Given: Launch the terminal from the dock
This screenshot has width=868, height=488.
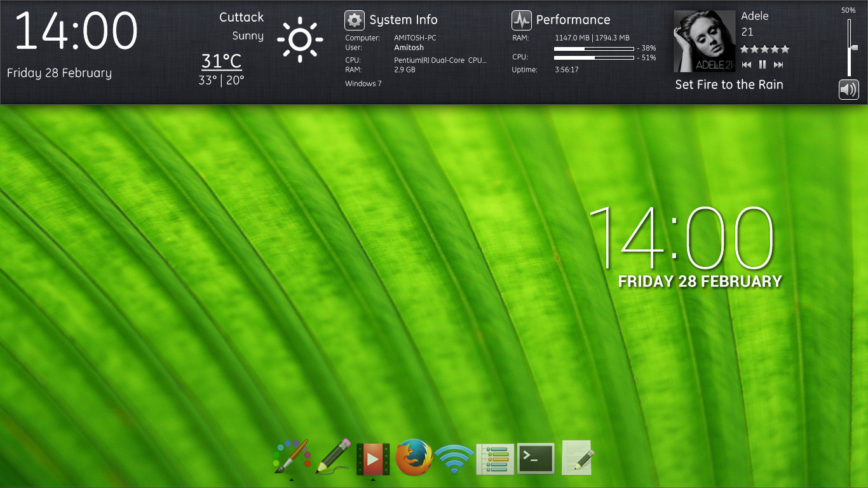Looking at the screenshot, I should coord(536,458).
